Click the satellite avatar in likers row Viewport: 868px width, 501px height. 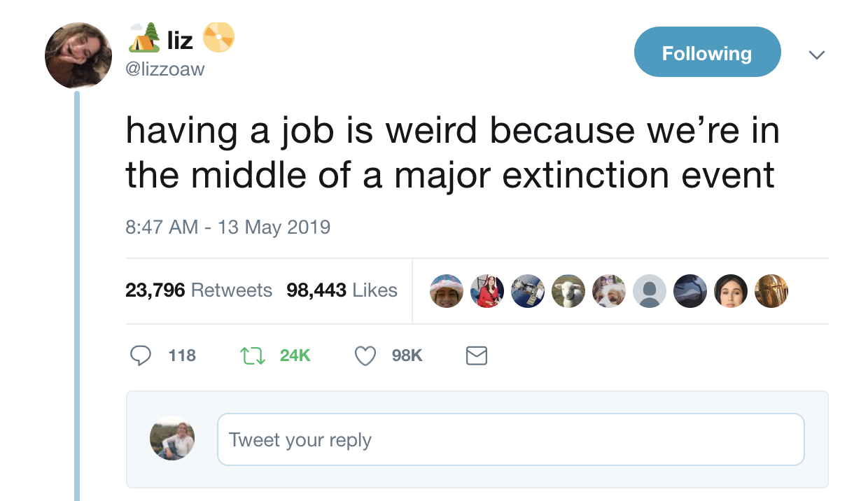[x=528, y=290]
